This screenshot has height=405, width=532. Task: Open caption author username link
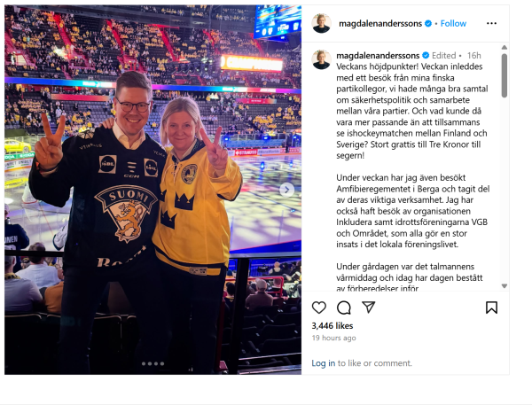pos(378,55)
